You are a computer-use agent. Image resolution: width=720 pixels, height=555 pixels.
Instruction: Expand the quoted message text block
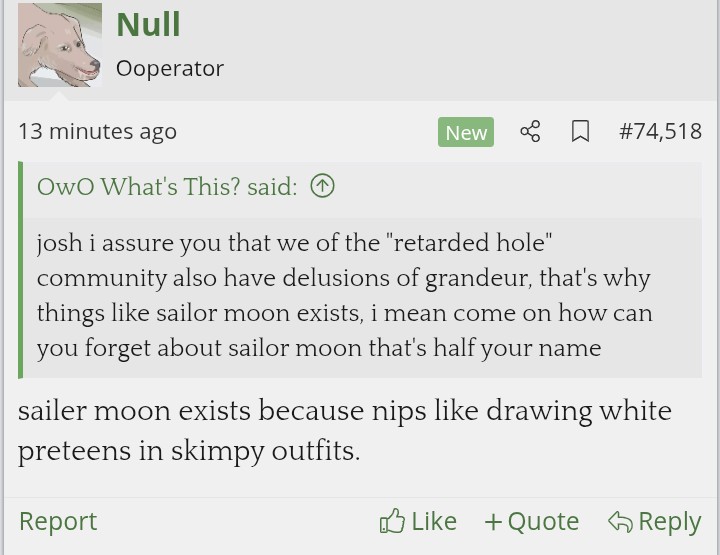(x=345, y=295)
